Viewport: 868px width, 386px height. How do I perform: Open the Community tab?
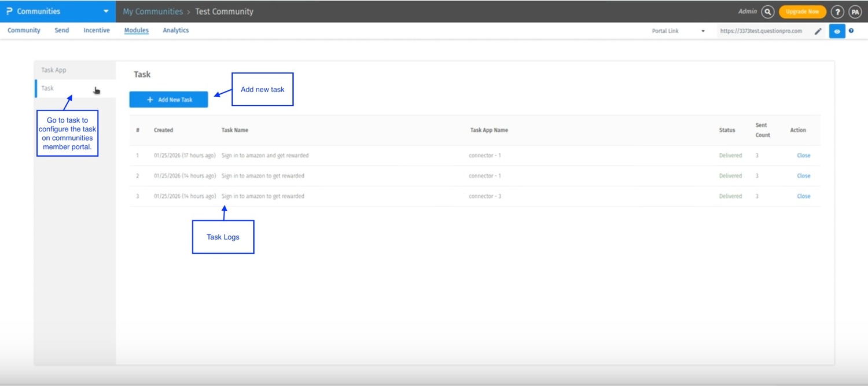pos(24,30)
